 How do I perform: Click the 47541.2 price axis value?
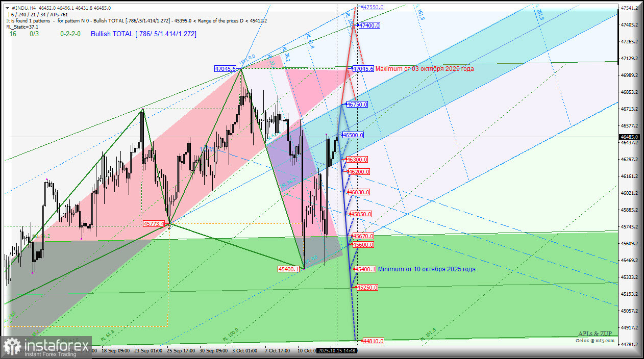click(x=629, y=8)
